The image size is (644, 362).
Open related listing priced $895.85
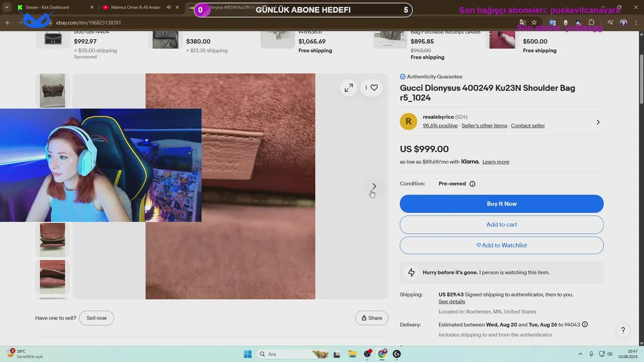click(x=422, y=42)
